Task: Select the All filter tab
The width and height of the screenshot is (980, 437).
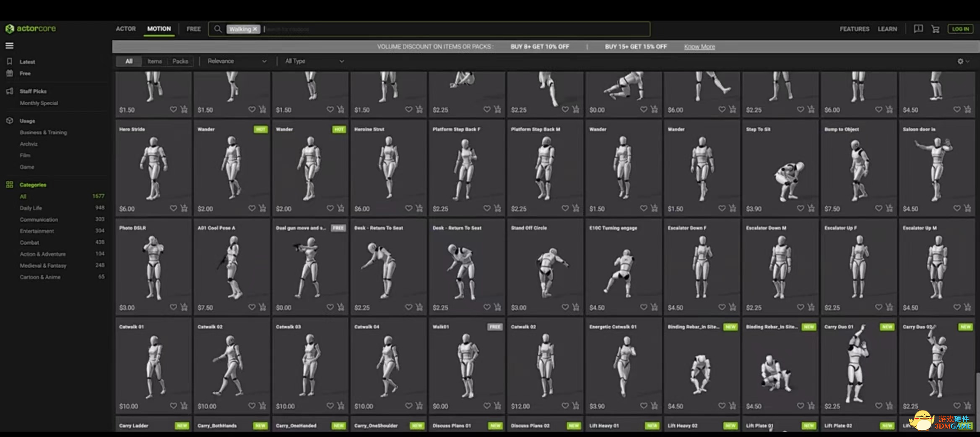Action: click(129, 61)
